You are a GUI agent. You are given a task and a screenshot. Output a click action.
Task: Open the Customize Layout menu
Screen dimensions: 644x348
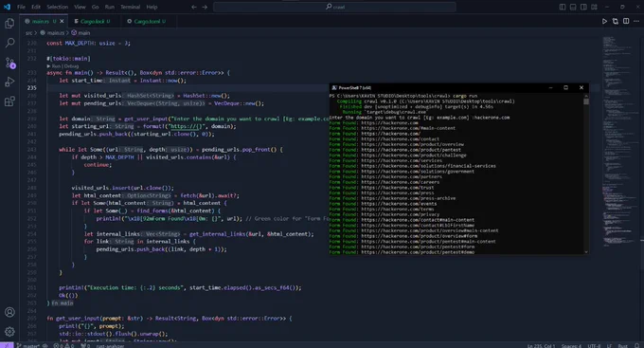[x=595, y=7]
